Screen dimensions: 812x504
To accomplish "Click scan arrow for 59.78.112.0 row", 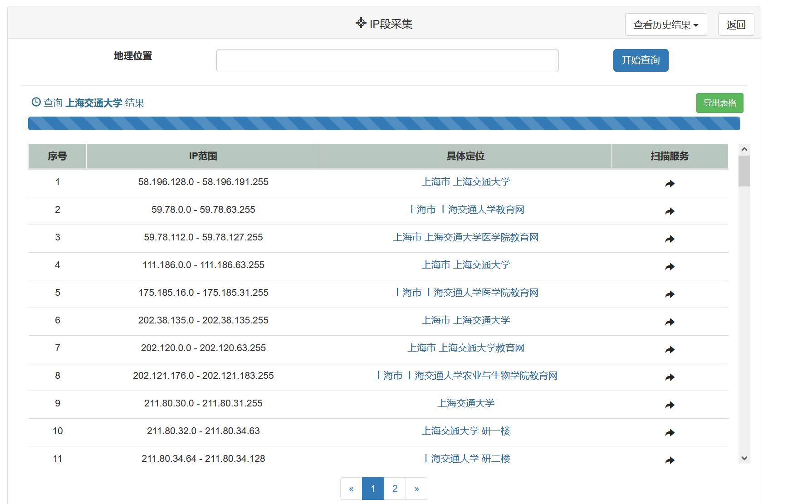I will coord(670,239).
